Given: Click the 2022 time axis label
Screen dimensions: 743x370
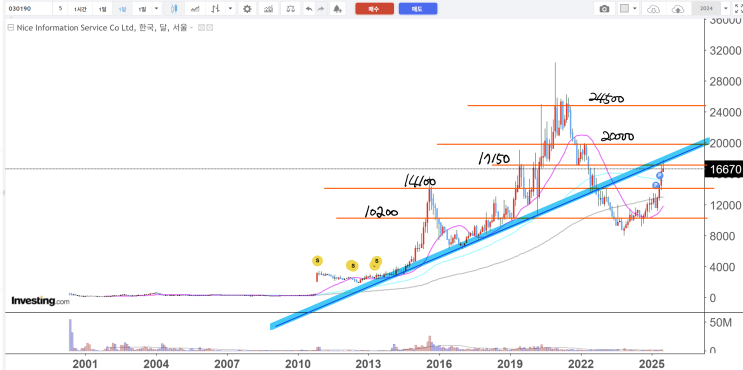Looking at the screenshot, I should pos(581,364).
